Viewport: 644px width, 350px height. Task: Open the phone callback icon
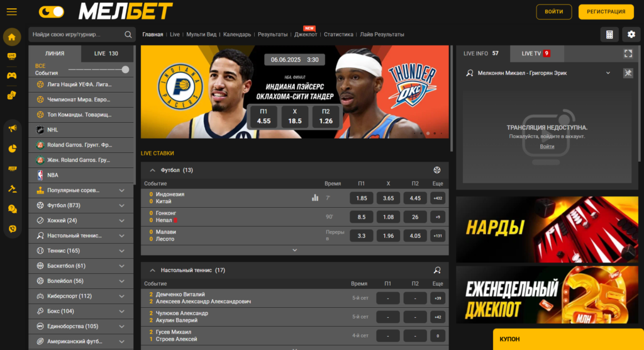point(13,229)
